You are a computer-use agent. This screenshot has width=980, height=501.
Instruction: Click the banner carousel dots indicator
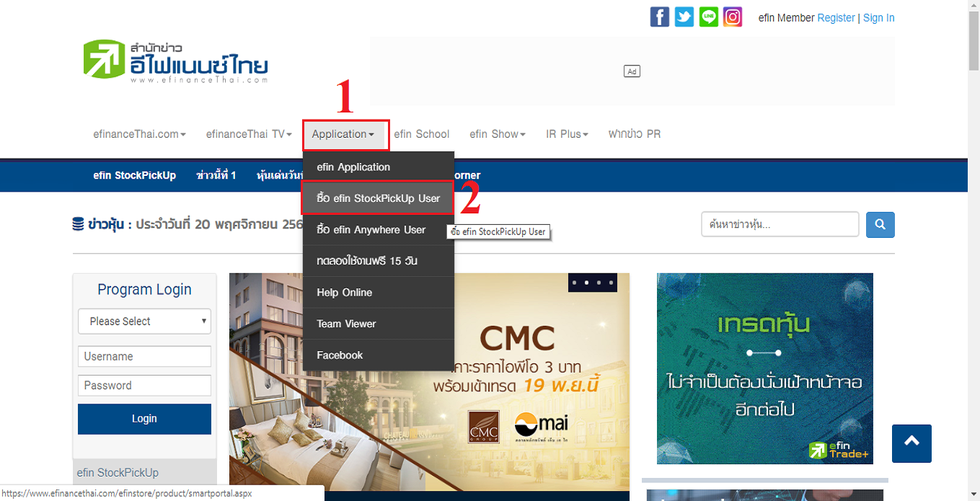pyautogui.click(x=593, y=283)
